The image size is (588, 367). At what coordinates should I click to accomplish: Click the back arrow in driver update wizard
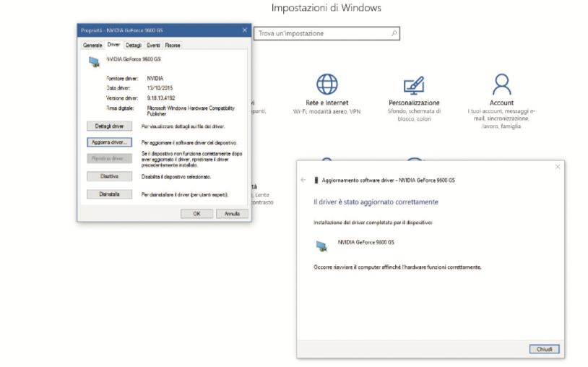(303, 180)
